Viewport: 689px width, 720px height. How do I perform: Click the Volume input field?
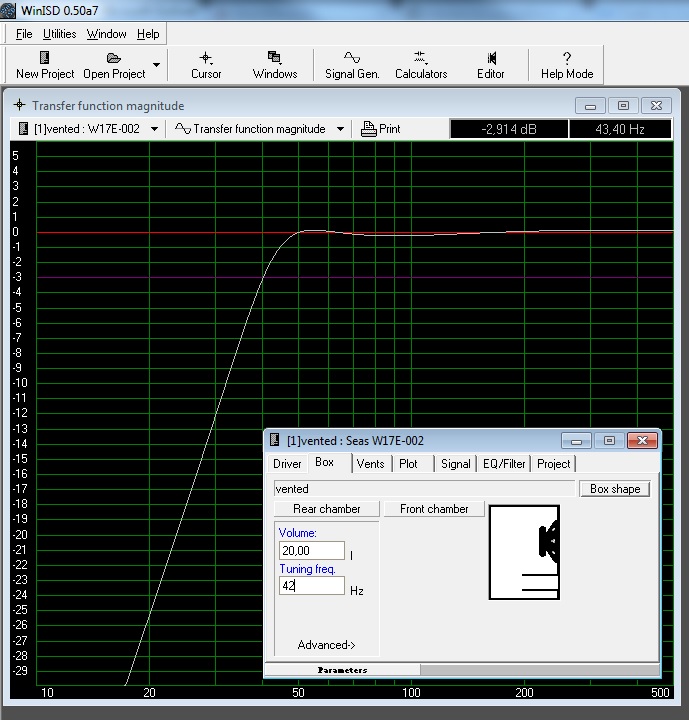tap(311, 551)
